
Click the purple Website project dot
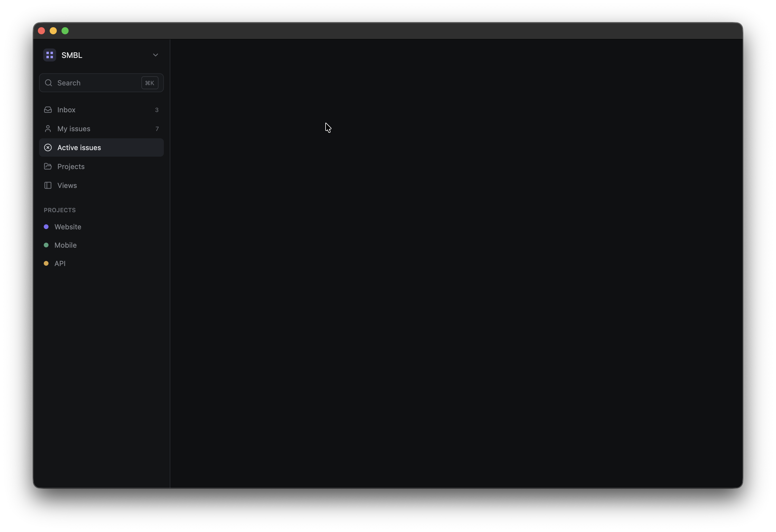click(x=46, y=227)
